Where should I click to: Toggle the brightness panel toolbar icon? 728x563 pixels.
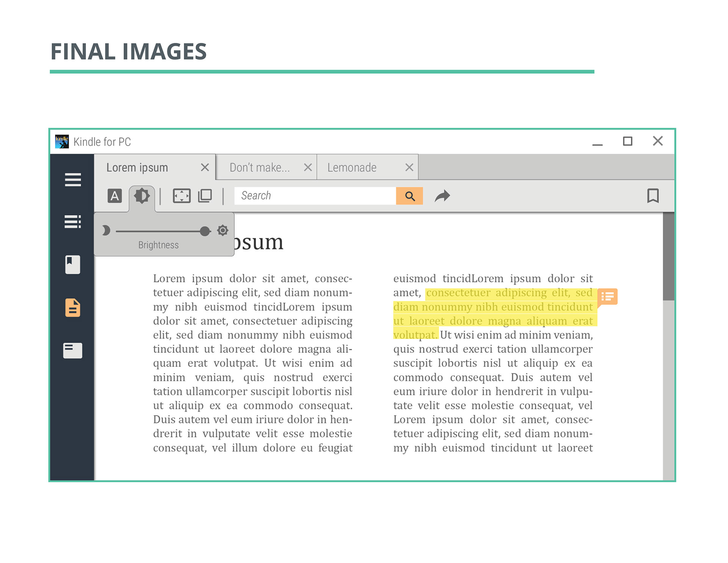pos(142,196)
